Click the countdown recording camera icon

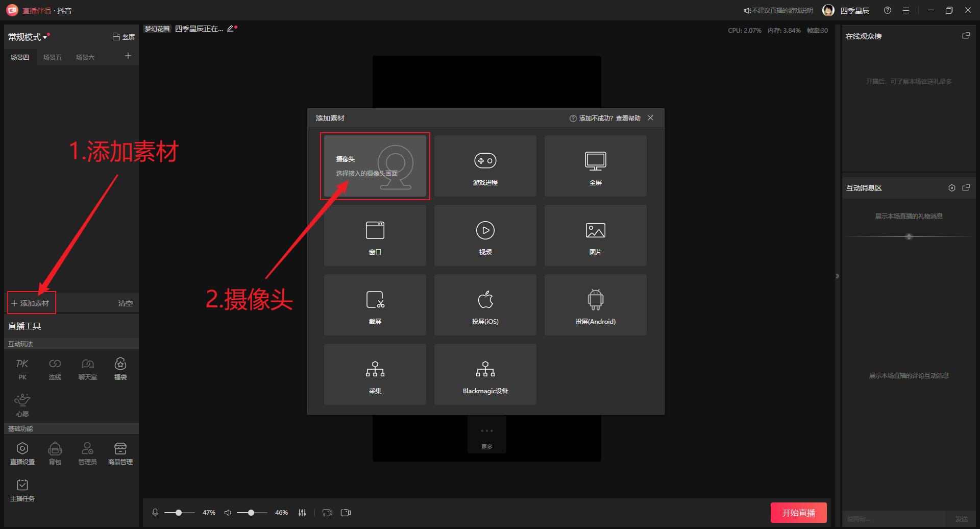[x=328, y=512]
